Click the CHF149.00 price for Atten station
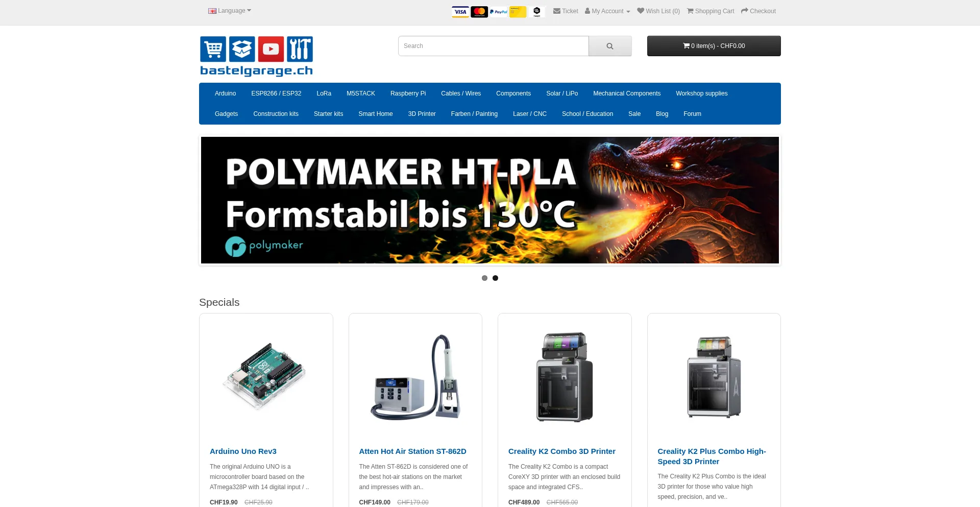The width and height of the screenshot is (980, 507). [375, 502]
